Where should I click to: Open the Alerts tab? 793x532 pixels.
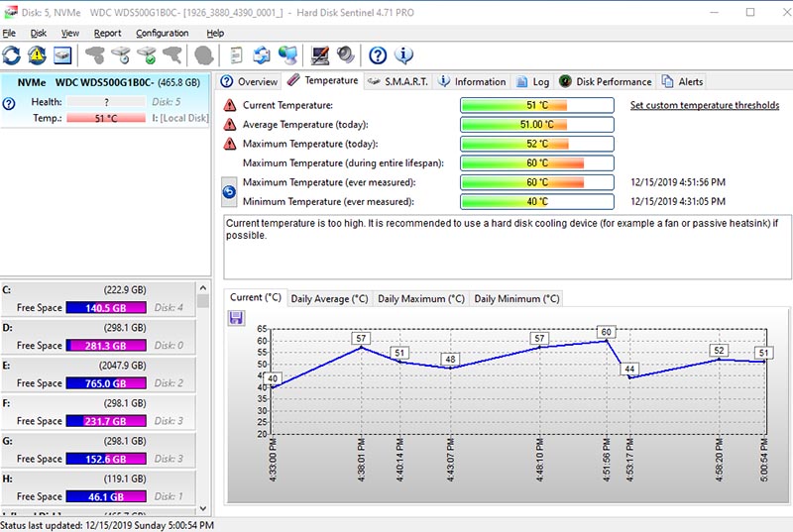[683, 81]
